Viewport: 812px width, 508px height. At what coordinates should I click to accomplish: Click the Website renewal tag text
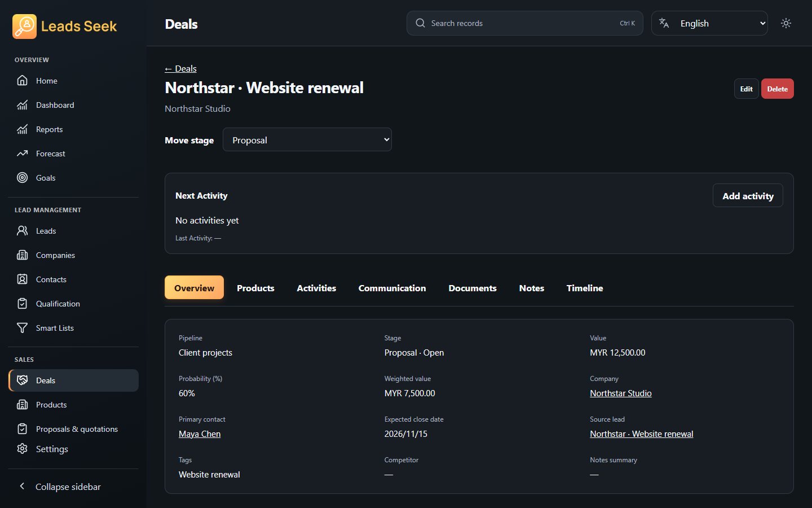point(209,475)
